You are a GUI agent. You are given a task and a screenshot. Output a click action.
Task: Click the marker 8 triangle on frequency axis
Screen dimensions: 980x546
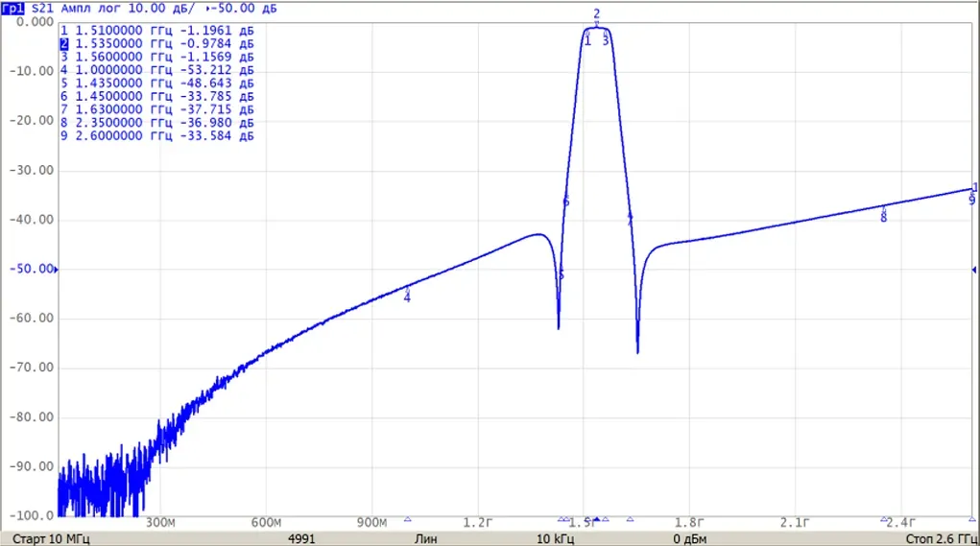[x=884, y=519]
